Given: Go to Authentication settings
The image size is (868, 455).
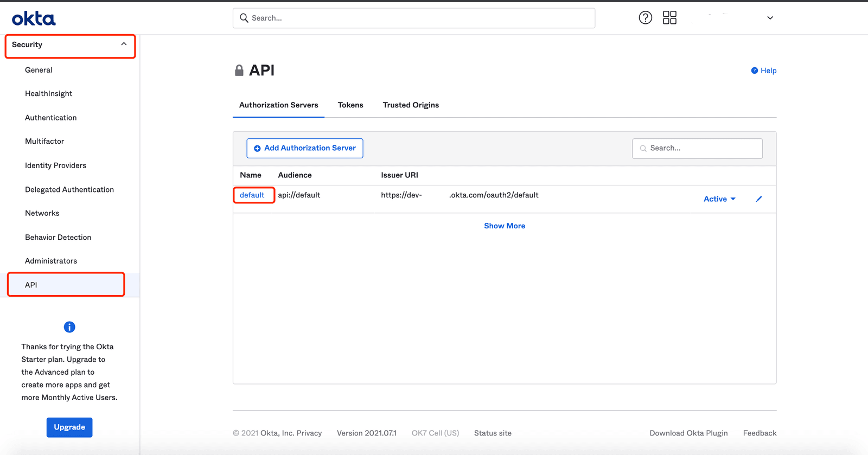Looking at the screenshot, I should coord(50,118).
